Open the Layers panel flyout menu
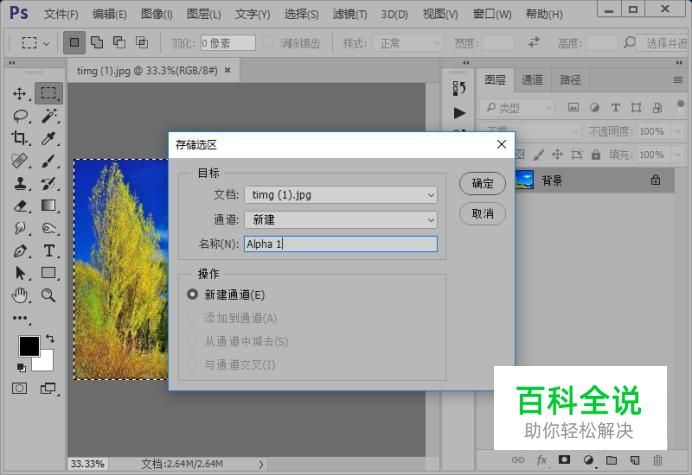692x475 pixels. (x=678, y=80)
